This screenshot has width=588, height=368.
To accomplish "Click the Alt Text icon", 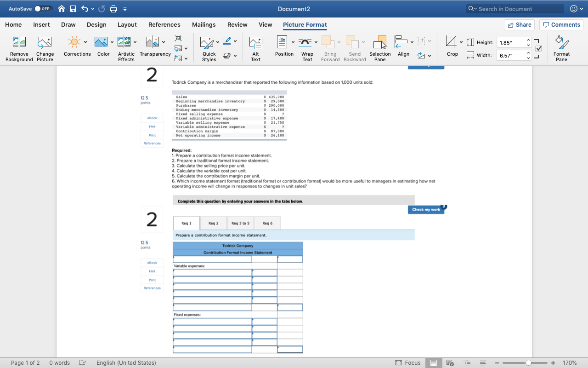I will tap(255, 45).
